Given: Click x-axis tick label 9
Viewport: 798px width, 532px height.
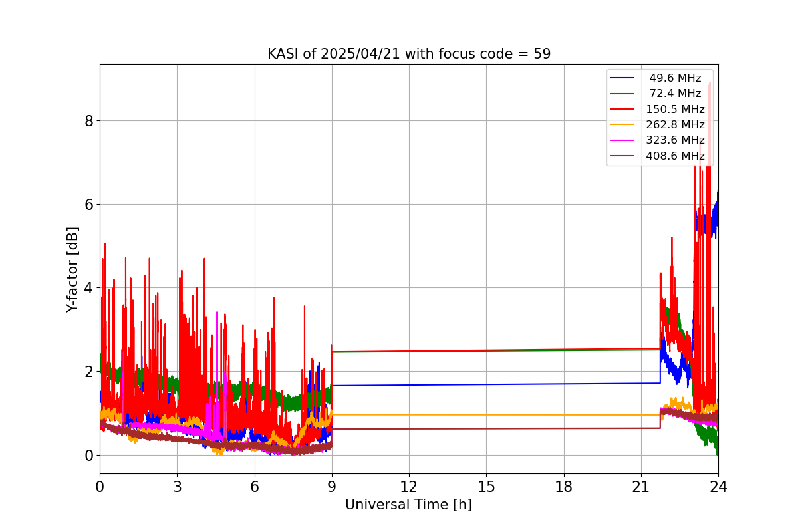Looking at the screenshot, I should 332,486.
